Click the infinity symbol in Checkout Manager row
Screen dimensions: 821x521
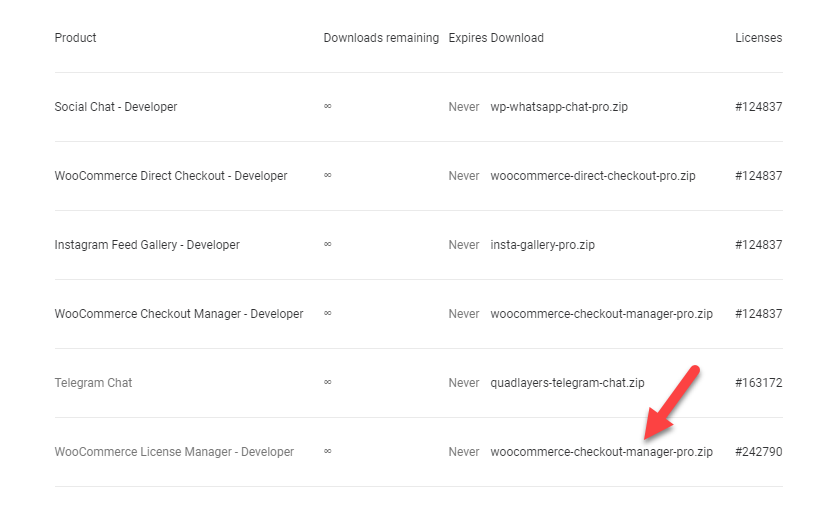click(328, 314)
